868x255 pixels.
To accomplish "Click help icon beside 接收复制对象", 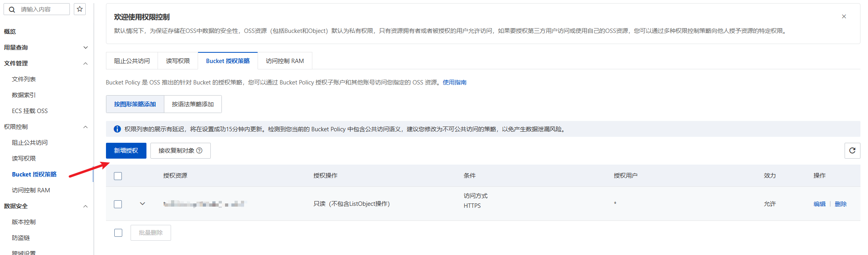I will coord(199,151).
